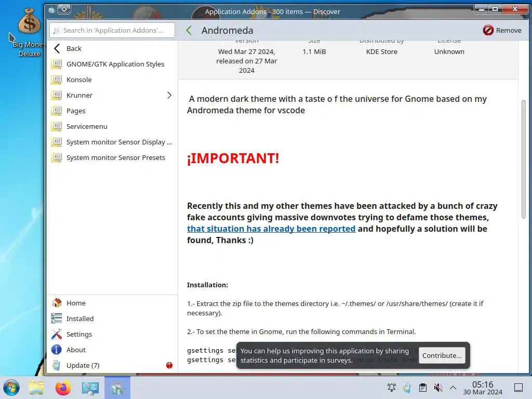Open the Start menu orb
Image resolution: width=532 pixels, height=399 pixels.
pyautogui.click(x=11, y=388)
